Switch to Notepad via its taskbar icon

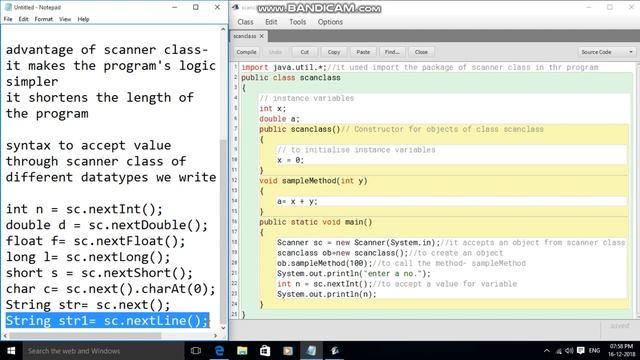click(311, 351)
